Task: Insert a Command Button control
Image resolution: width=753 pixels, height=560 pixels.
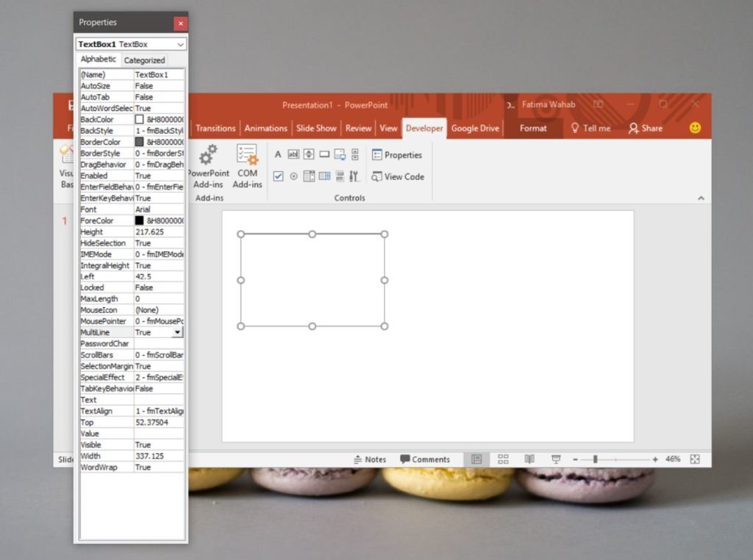Action: (x=326, y=154)
